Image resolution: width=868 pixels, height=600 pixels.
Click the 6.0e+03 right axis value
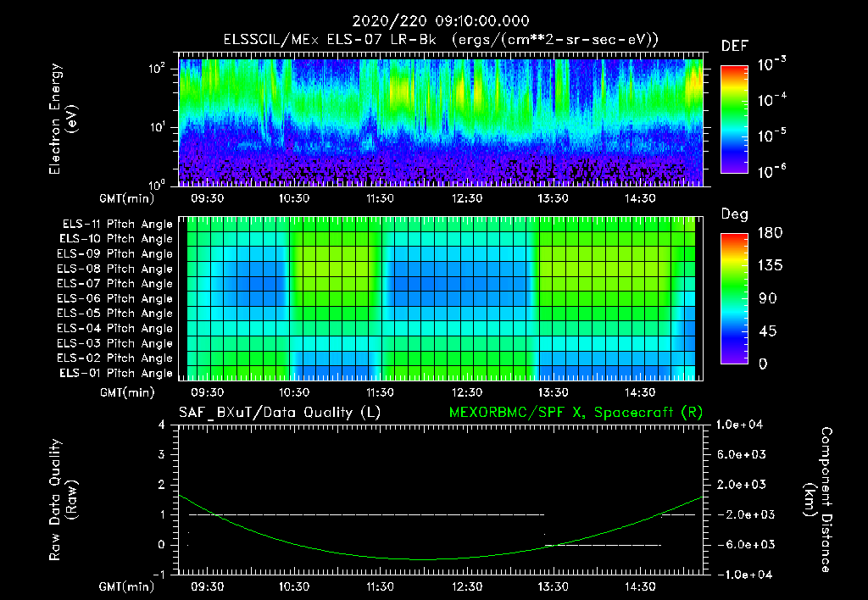(742, 454)
